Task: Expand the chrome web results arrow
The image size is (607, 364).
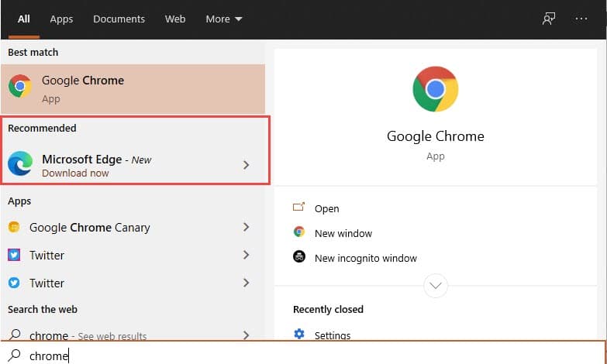Action: 247,335
